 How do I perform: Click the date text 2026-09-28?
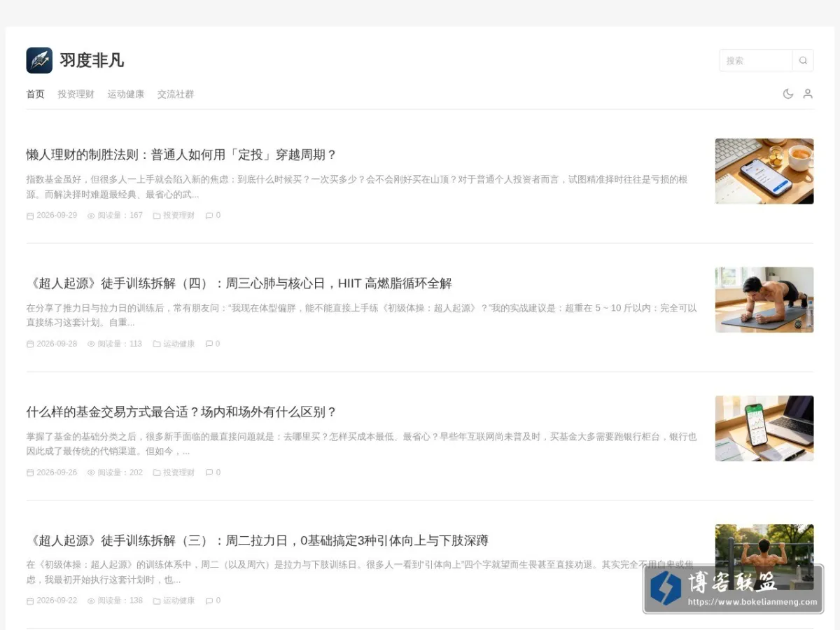point(57,344)
